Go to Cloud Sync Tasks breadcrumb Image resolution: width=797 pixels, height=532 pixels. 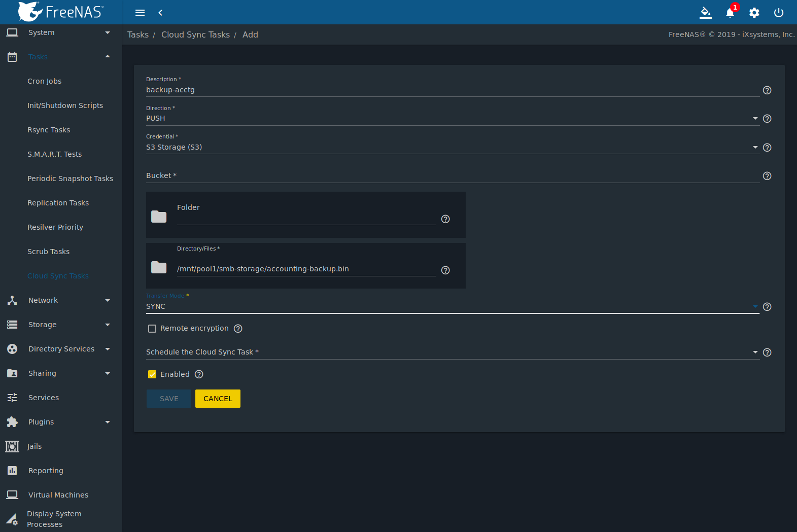point(195,34)
